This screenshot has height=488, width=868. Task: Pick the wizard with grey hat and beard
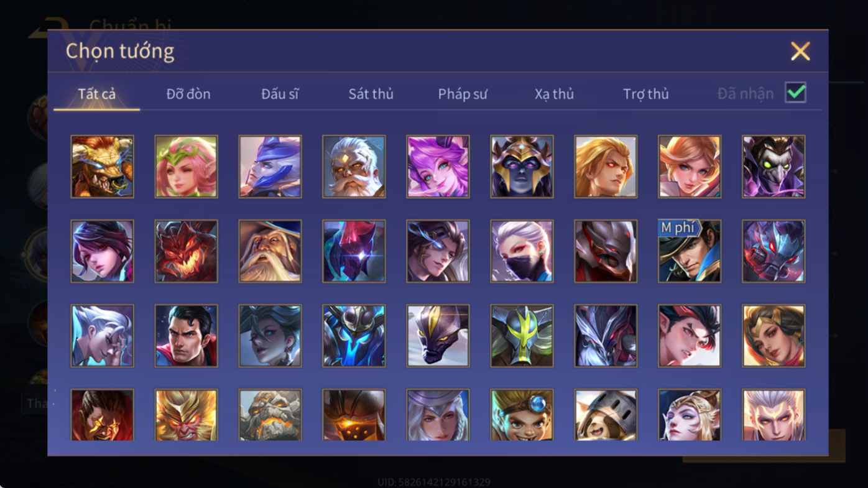click(x=270, y=251)
